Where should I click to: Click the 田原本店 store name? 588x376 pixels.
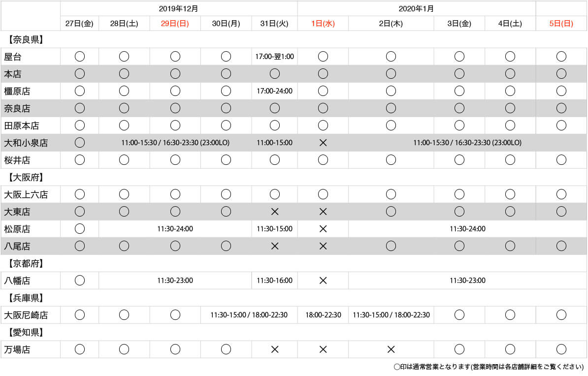(21, 126)
